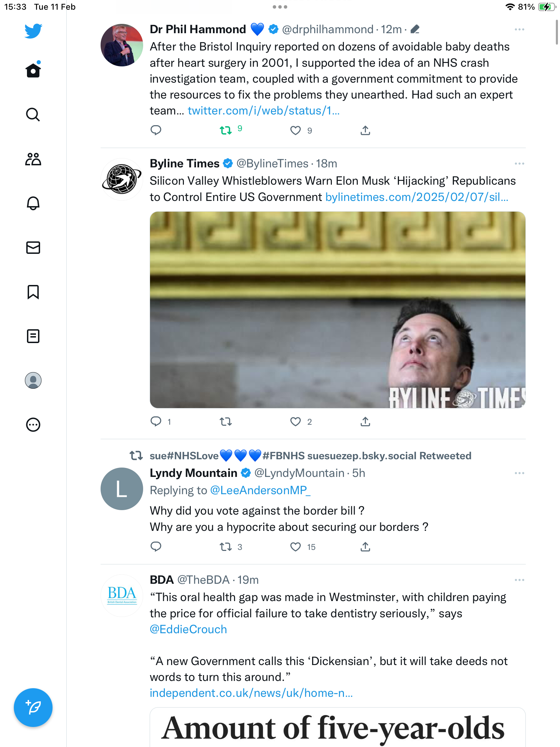This screenshot has width=560, height=747.
Task: Open the Twitter bird home logo
Action: pos(33,31)
